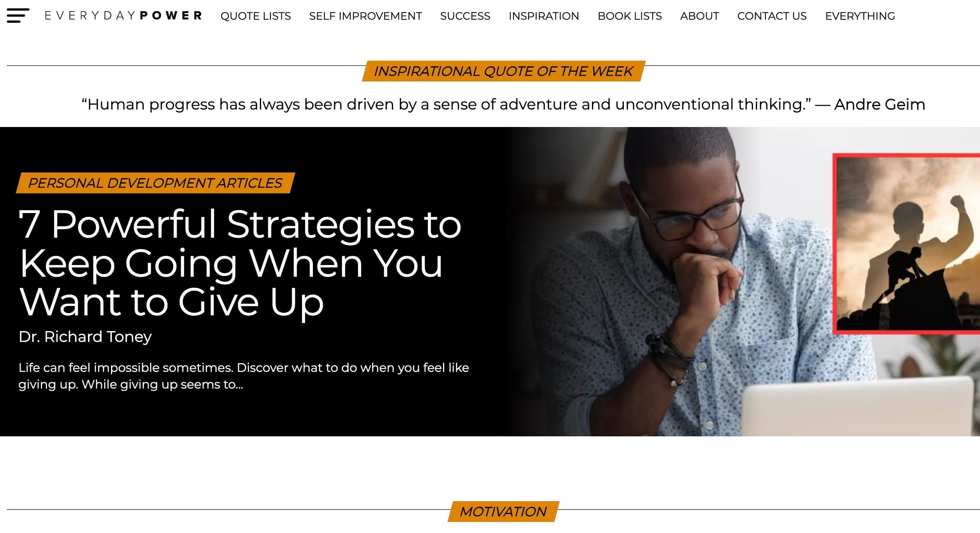
Task: Open the hamburger menu icon
Action: pyautogui.click(x=18, y=16)
